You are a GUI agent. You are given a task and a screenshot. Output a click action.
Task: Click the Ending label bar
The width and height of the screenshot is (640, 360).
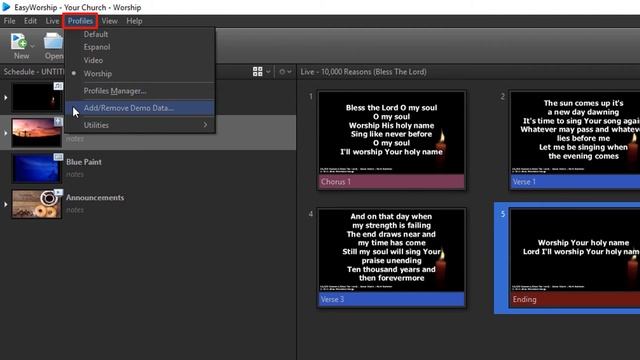pyautogui.click(x=576, y=299)
